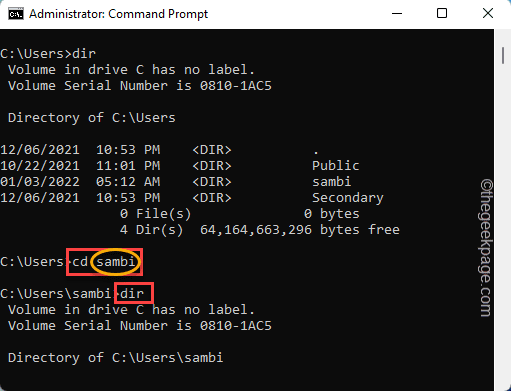This screenshot has height=391, width=511.
Task: Maximize the Command Prompt window
Action: tap(442, 14)
